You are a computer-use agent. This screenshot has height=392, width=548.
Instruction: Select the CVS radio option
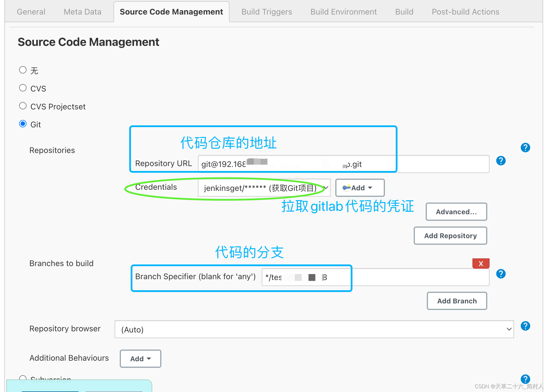tap(23, 88)
